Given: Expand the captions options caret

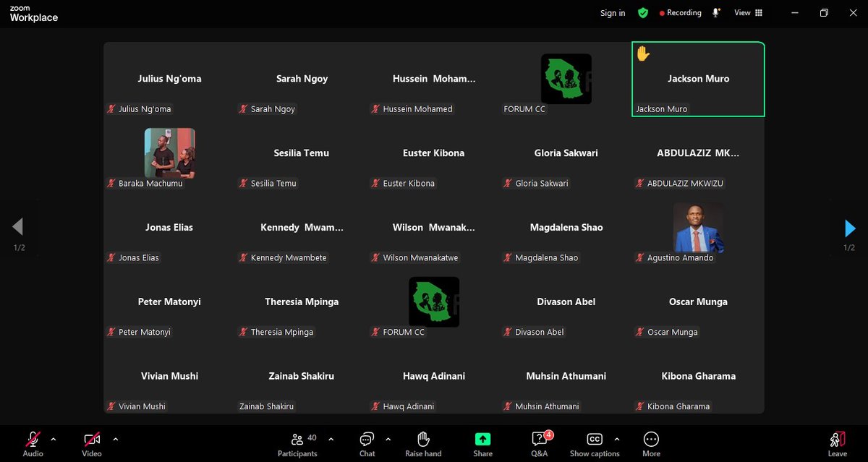Looking at the screenshot, I should pos(617,439).
